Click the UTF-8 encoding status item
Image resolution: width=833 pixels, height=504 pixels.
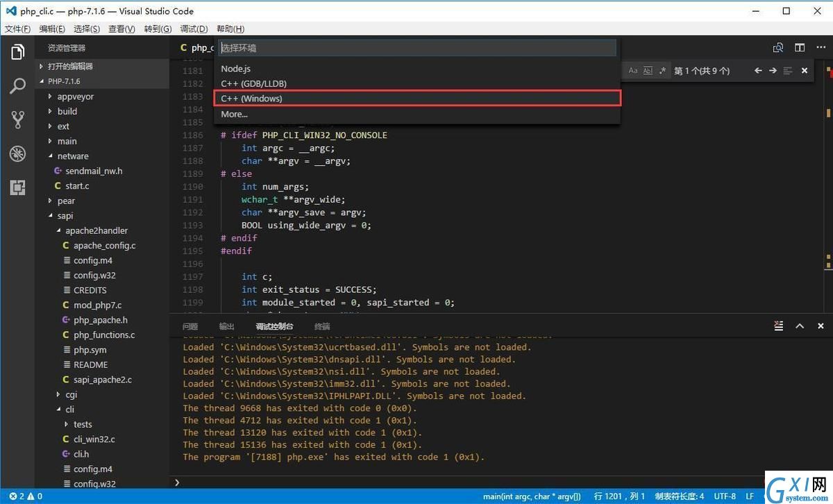click(724, 496)
